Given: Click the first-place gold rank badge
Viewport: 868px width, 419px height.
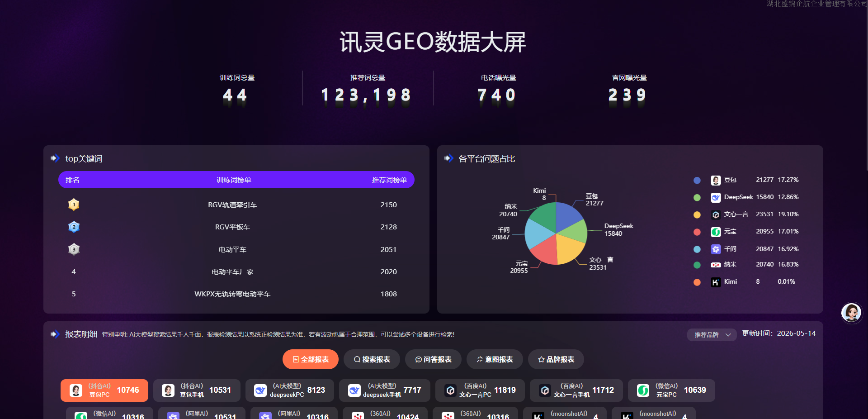Looking at the screenshot, I should tap(74, 205).
